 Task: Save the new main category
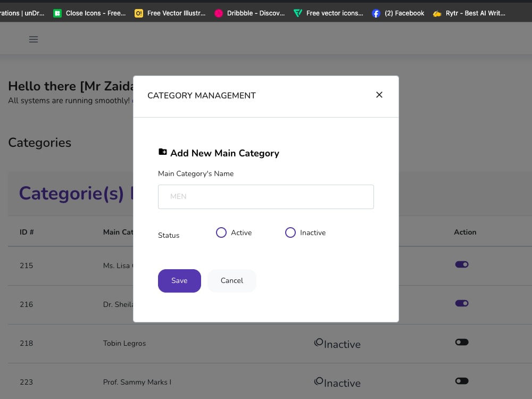(179, 280)
